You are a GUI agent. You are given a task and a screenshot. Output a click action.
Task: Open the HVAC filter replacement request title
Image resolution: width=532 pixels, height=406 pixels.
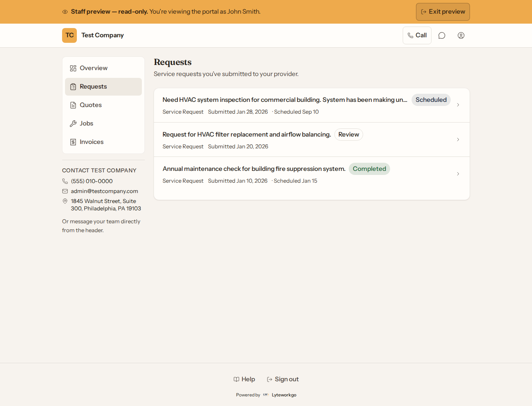(x=247, y=134)
